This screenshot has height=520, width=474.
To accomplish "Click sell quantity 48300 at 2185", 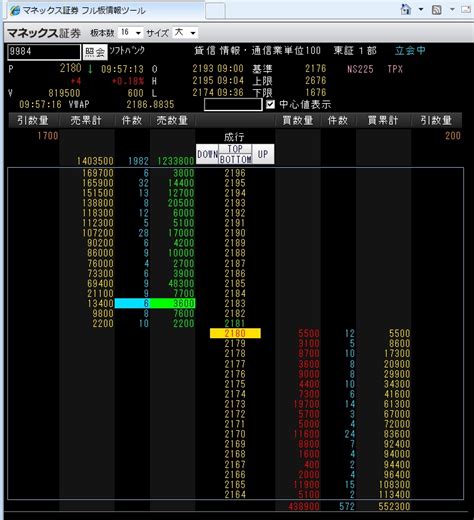I will click(181, 283).
